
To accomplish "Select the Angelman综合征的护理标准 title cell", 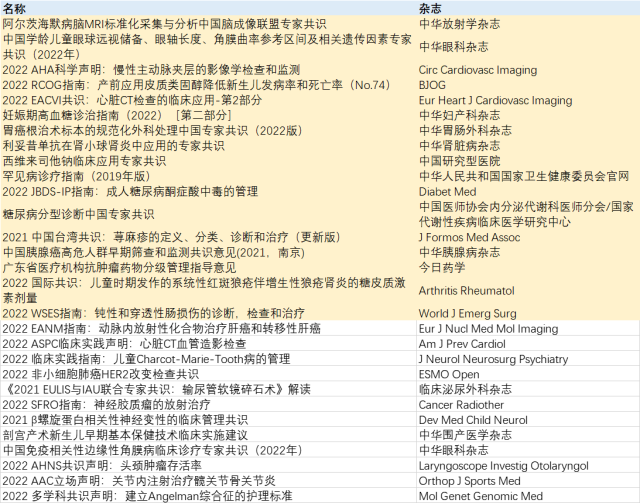I will (x=208, y=496).
